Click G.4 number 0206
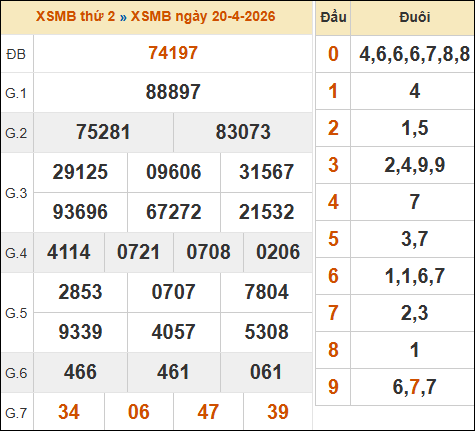 [278, 252]
